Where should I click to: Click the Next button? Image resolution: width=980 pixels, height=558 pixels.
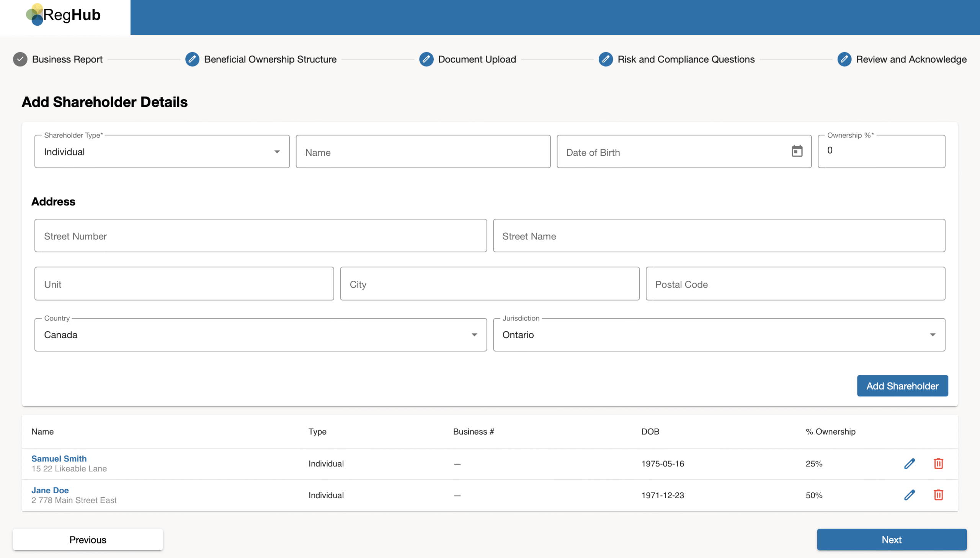tap(891, 539)
